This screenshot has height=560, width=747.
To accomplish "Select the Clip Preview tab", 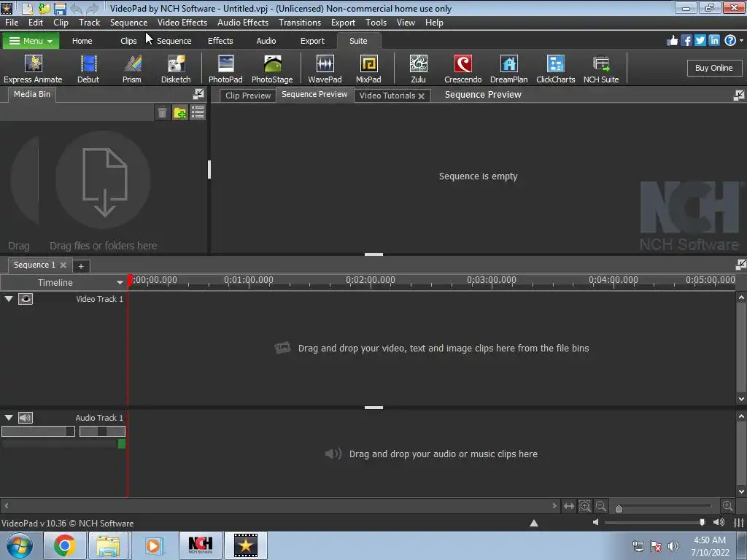I will point(248,96).
